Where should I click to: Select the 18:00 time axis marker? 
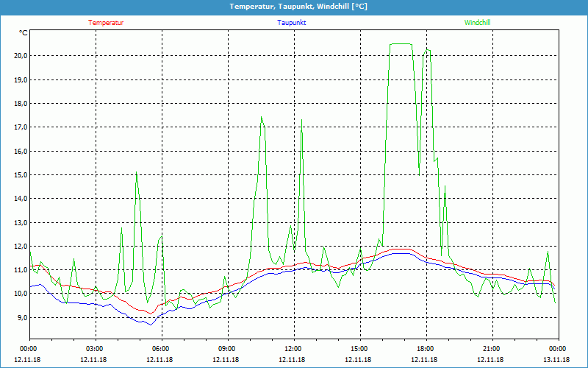[426, 349]
